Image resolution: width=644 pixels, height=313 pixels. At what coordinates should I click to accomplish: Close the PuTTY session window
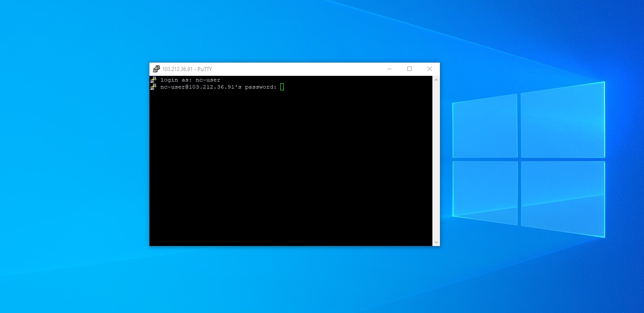tap(429, 69)
